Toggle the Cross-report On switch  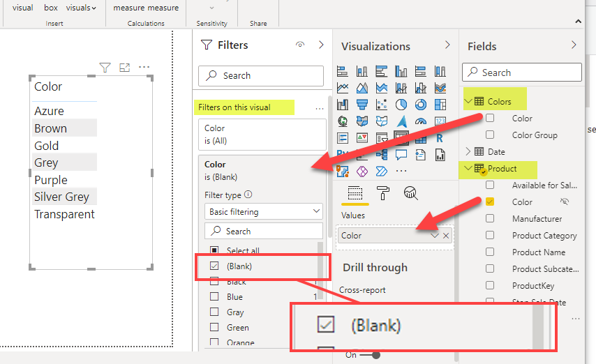(x=373, y=355)
